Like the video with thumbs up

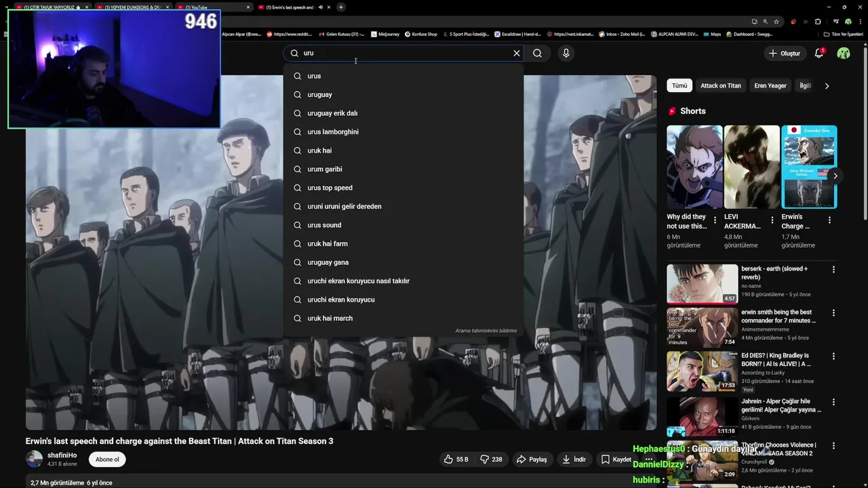point(456,460)
